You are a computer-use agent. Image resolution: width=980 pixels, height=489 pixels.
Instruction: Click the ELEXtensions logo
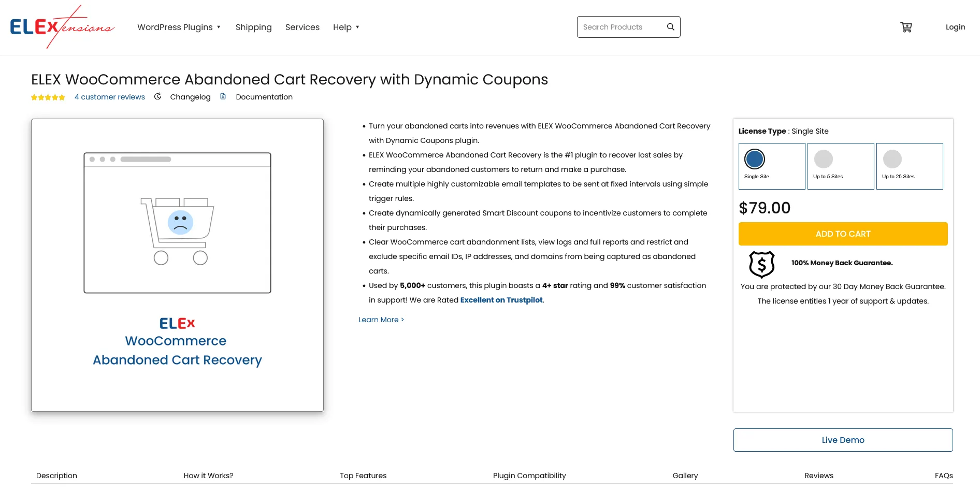point(62,27)
